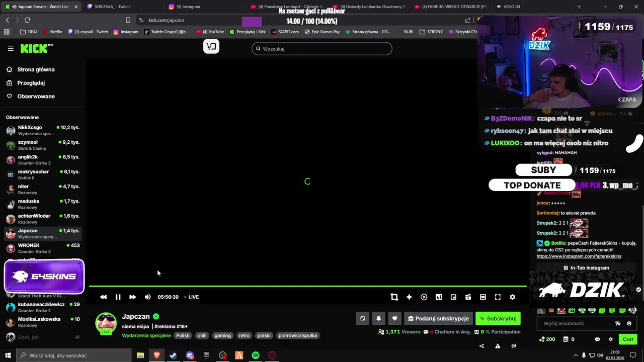
Task: Rewind the stream player
Action: [x=103, y=297]
